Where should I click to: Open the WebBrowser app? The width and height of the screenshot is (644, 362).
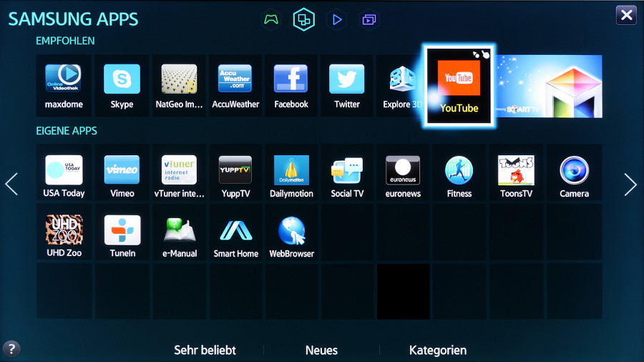[x=291, y=234]
